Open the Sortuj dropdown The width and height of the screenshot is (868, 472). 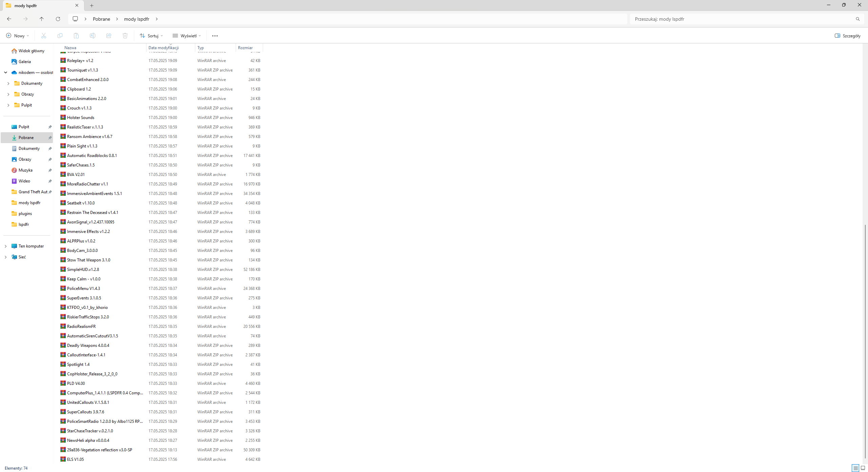pos(151,36)
